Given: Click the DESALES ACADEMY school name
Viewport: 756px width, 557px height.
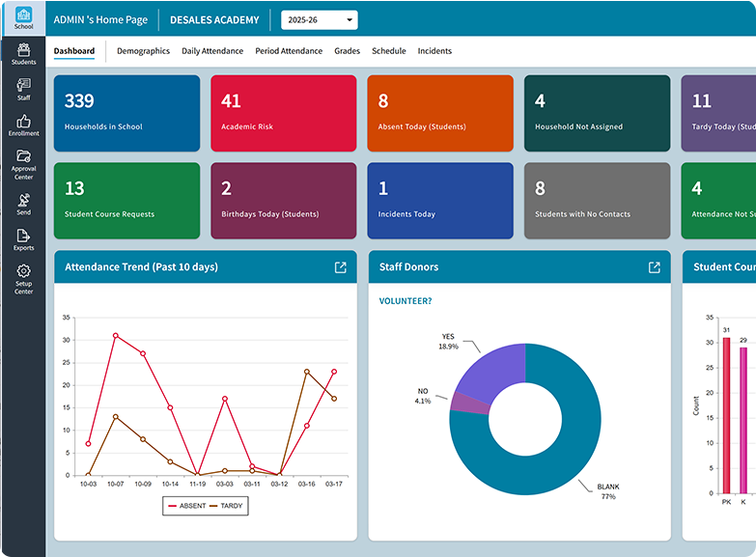Looking at the screenshot, I should click(x=214, y=19).
